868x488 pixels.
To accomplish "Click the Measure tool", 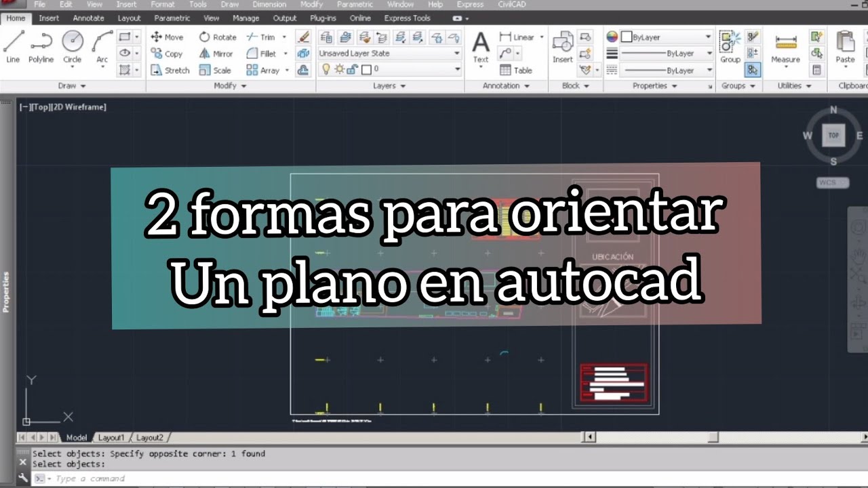I will pyautogui.click(x=785, y=47).
